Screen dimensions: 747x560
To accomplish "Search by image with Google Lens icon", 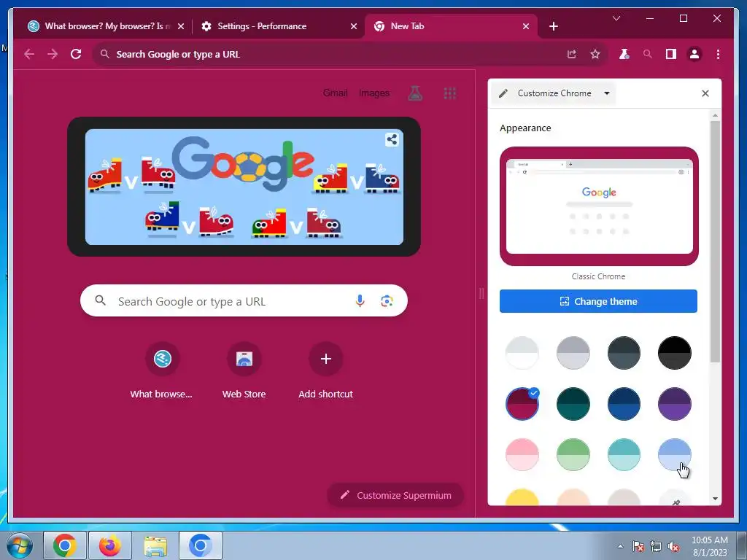I will pos(387,300).
